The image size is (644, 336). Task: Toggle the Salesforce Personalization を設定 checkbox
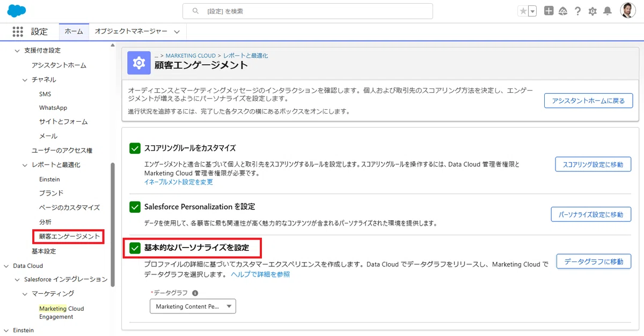coord(135,206)
